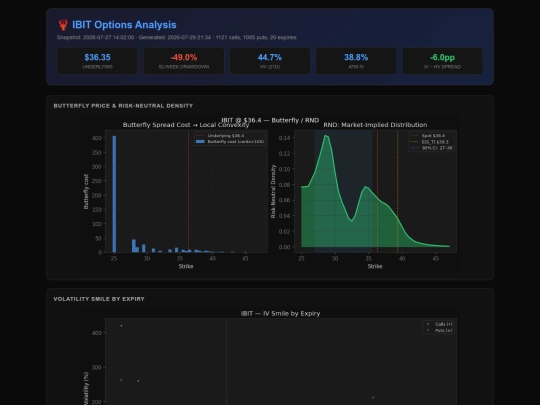The height and width of the screenshot is (405, 540).
Task: Click the Butterfly cost y-axis label
Action: pos(86,191)
